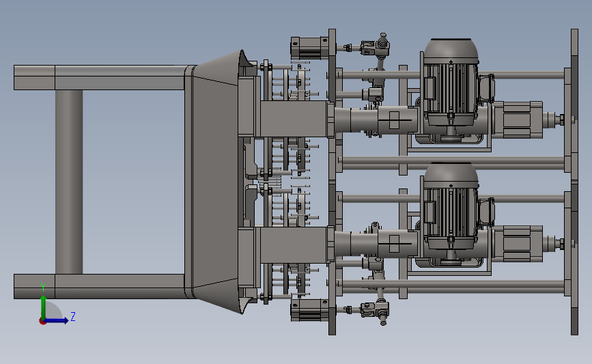This screenshot has width=592, height=364.
Task: Select the pneumatic cylinder at the top
Action: click(x=309, y=48)
